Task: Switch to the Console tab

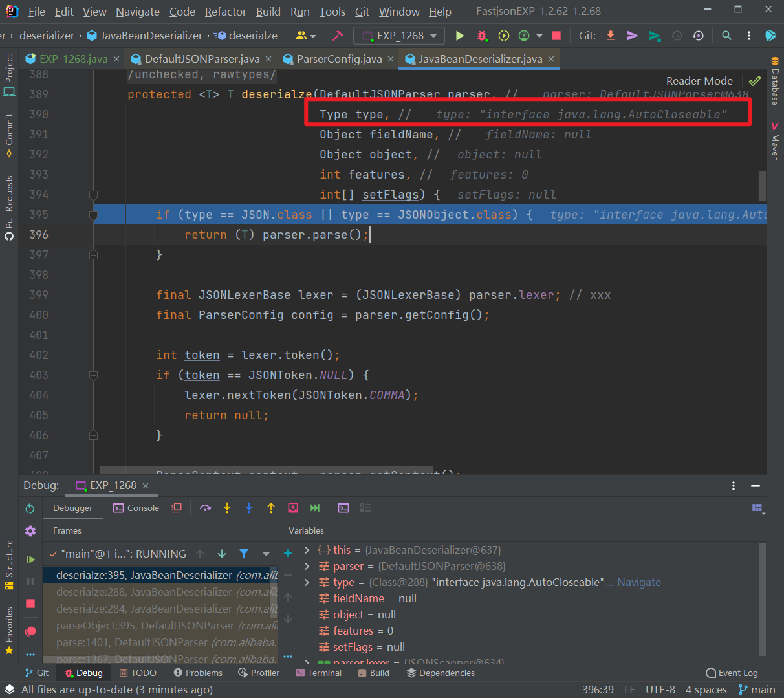Action: [x=136, y=508]
